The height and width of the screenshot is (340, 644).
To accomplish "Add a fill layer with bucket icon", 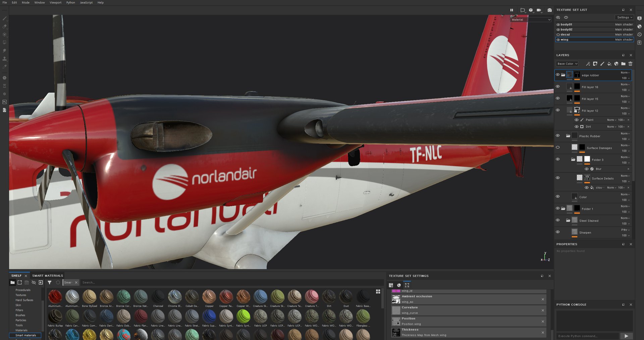I will [x=609, y=64].
